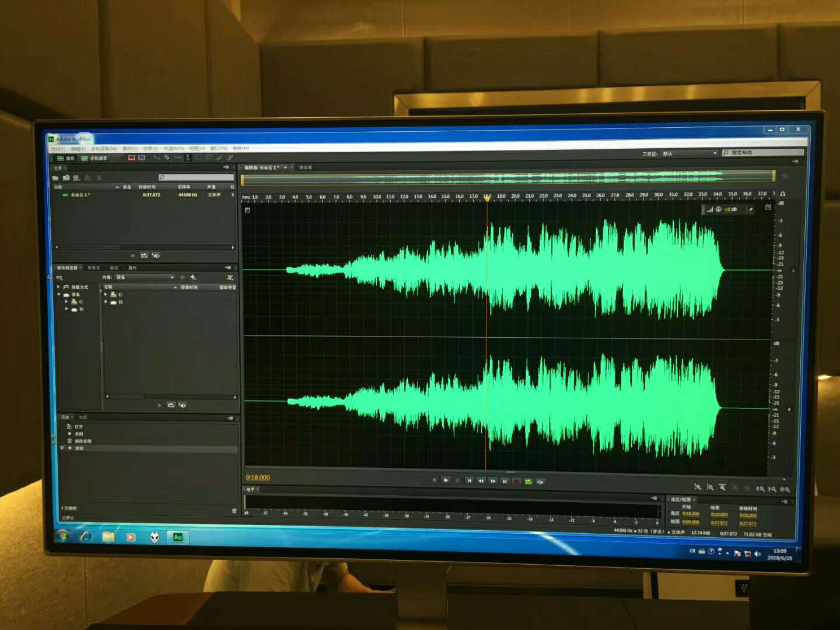The height and width of the screenshot is (630, 840).
Task: Open Internet Explorer from the taskbar
Action: (86, 536)
